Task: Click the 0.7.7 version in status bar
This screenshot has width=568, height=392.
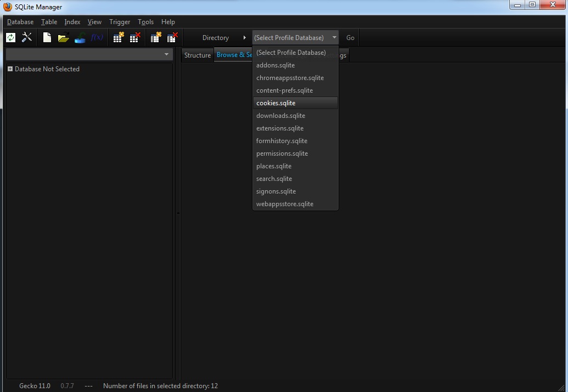Action: pos(67,386)
